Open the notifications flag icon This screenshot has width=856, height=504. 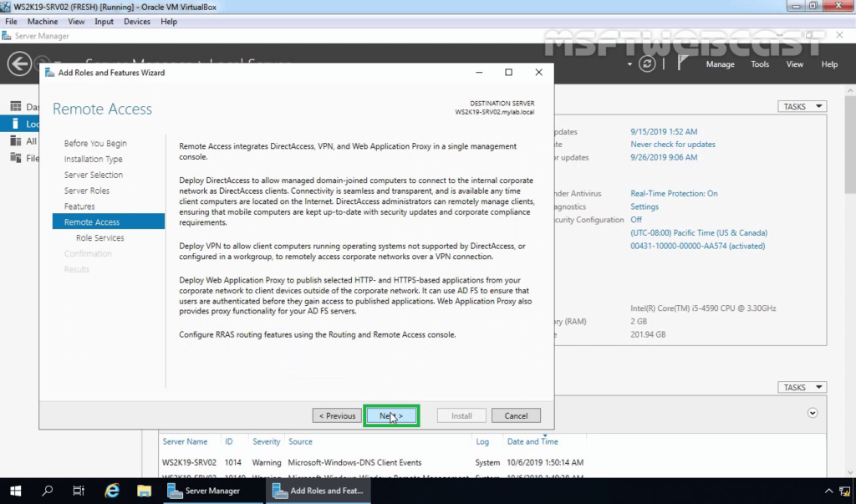pos(681,64)
